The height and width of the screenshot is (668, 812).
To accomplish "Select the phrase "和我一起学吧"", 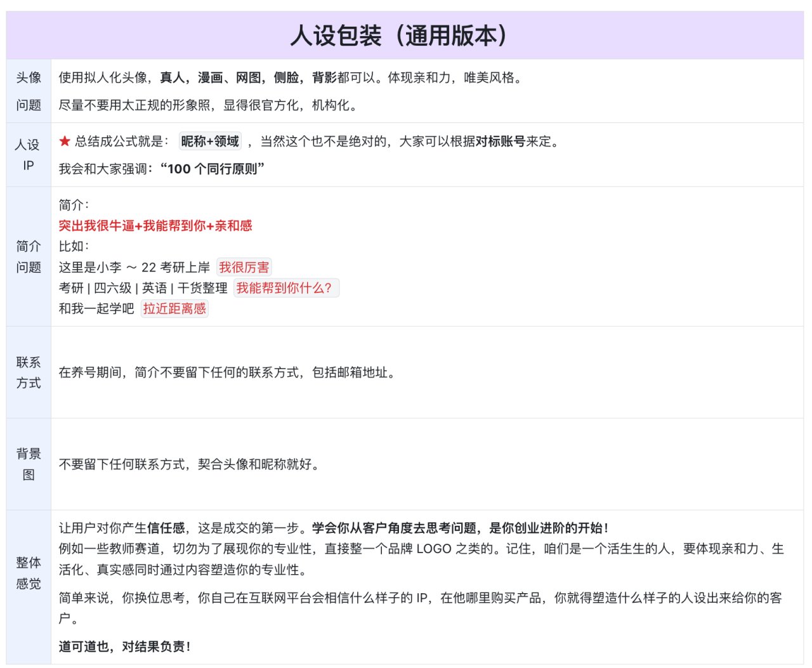I will (x=96, y=309).
